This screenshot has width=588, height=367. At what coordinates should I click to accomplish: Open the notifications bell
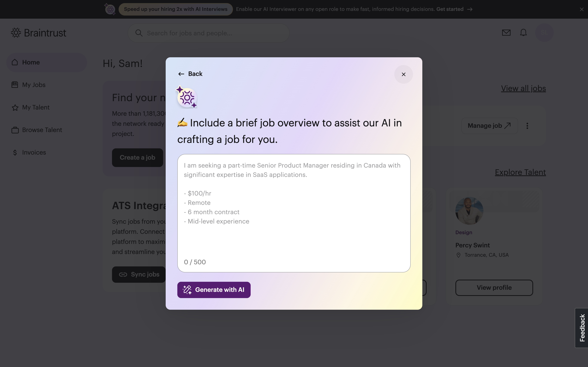click(523, 33)
